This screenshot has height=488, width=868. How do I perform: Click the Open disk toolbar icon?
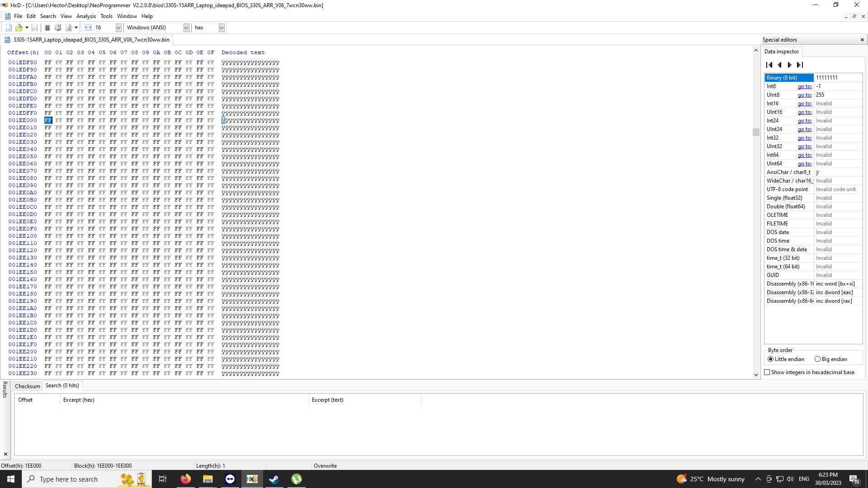point(58,28)
